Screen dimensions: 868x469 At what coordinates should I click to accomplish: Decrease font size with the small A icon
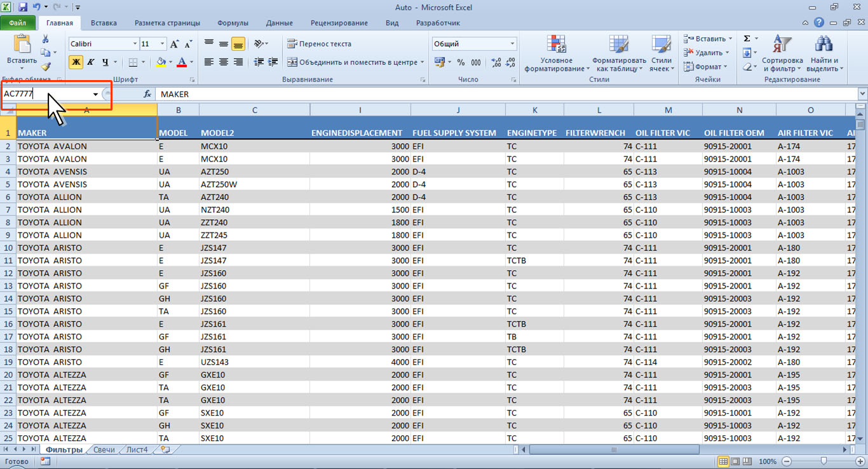point(189,44)
